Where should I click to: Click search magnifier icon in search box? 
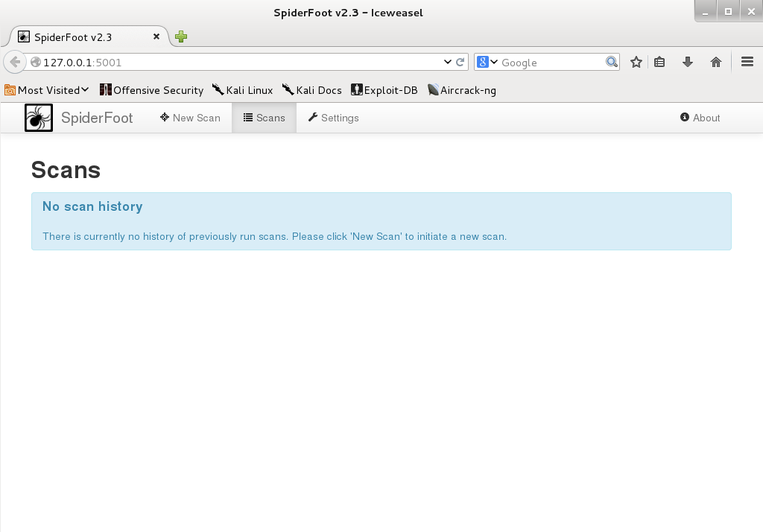(612, 63)
